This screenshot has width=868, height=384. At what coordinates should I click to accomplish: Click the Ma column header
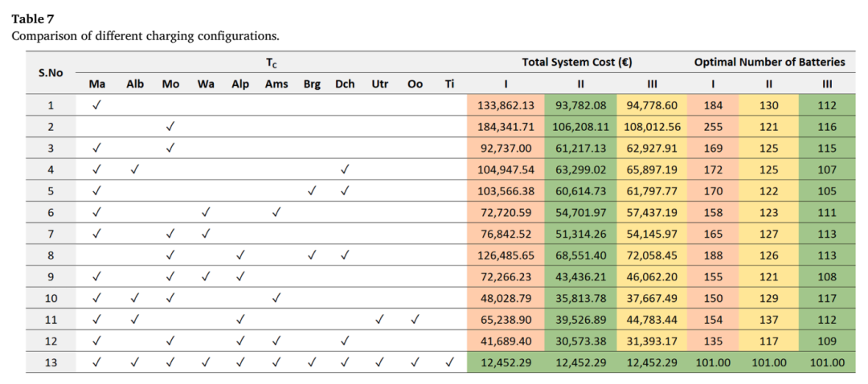[x=97, y=84]
